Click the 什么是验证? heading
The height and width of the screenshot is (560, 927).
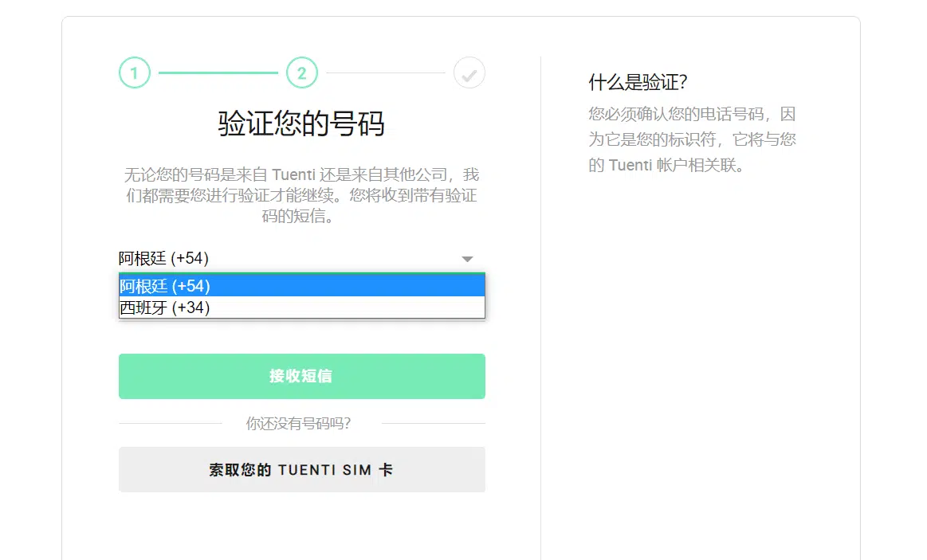(638, 82)
